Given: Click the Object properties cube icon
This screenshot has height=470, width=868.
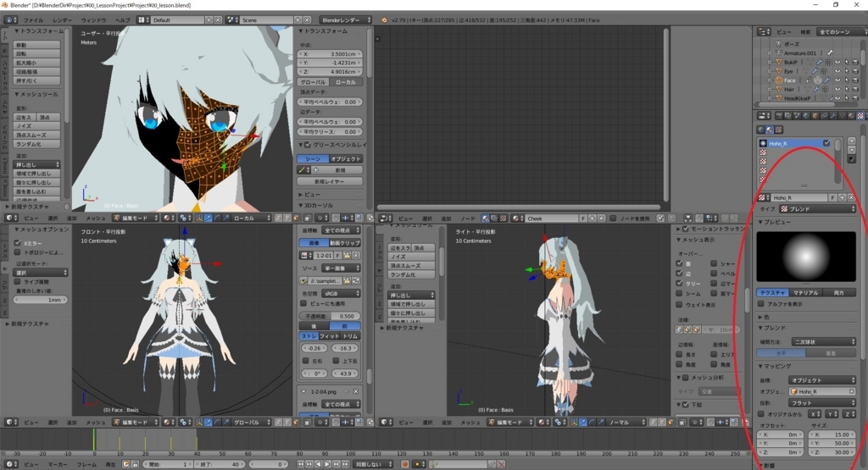Looking at the screenshot, I should pyautogui.click(x=815, y=115).
